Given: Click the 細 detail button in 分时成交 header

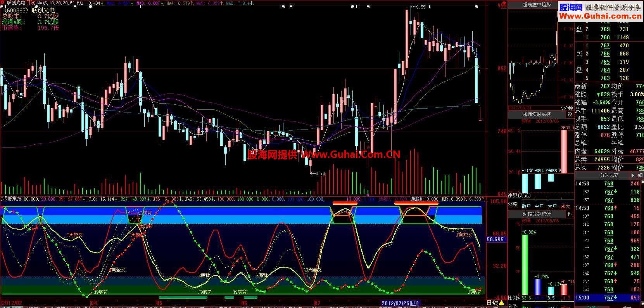Looking at the screenshot, I should point(640,175).
